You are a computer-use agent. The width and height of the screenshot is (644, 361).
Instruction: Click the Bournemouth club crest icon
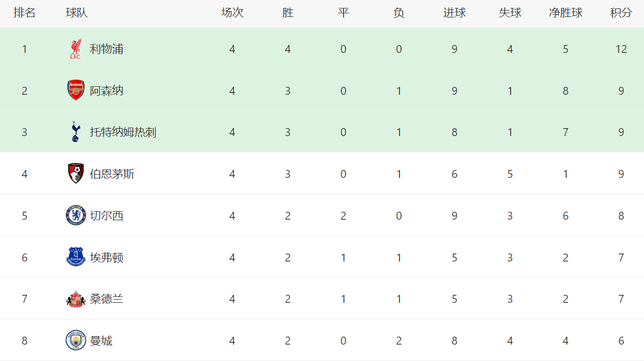click(x=76, y=174)
